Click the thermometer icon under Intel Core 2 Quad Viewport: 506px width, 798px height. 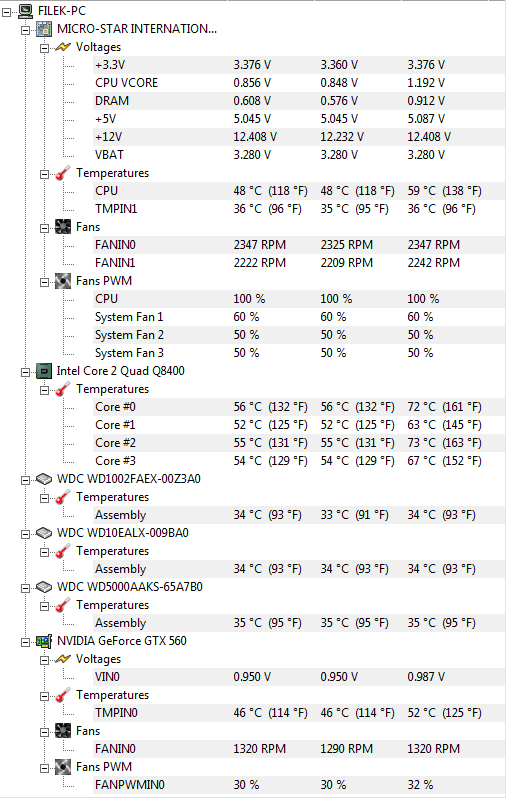click(63, 389)
